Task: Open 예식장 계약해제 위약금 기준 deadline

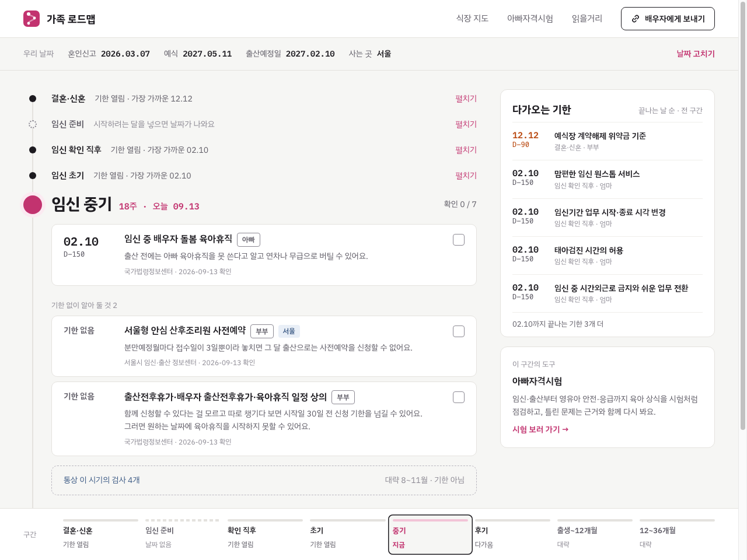Action: coord(608,141)
